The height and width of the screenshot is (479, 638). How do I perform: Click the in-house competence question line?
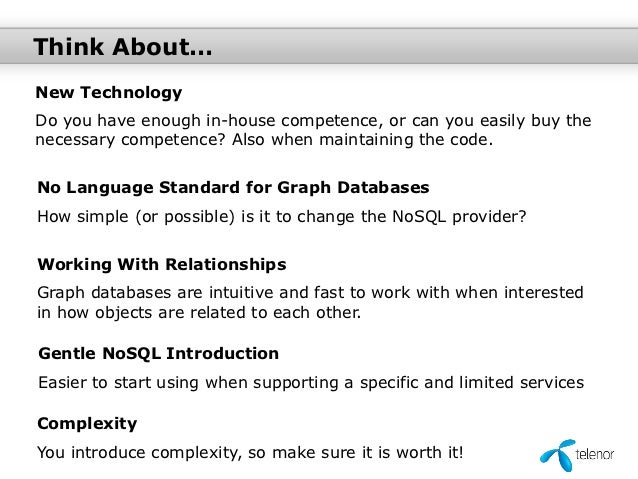313,121
